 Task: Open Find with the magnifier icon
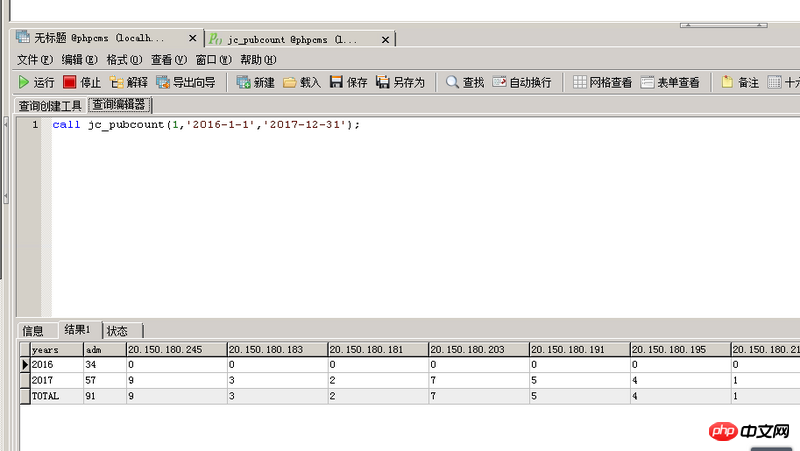452,82
